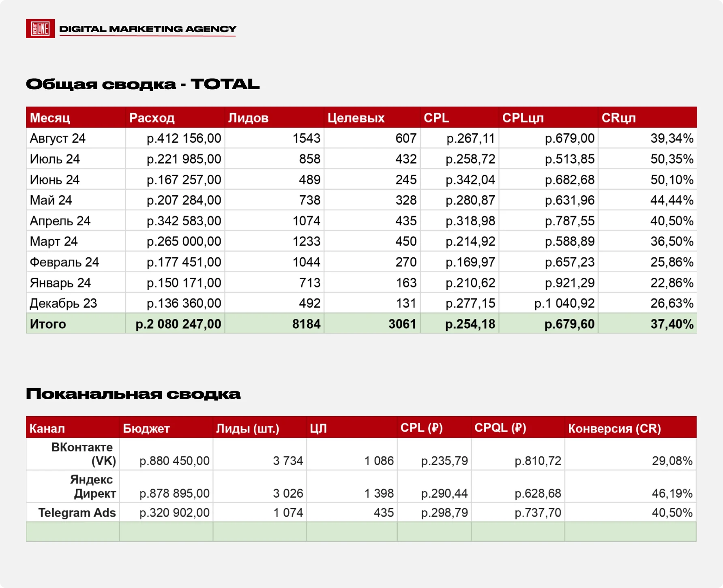Click the Поканальная сводка heading
The height and width of the screenshot is (588, 723).
coord(133,393)
